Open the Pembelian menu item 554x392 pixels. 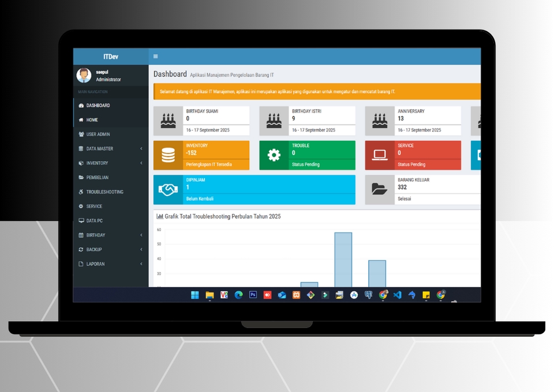[x=97, y=178]
